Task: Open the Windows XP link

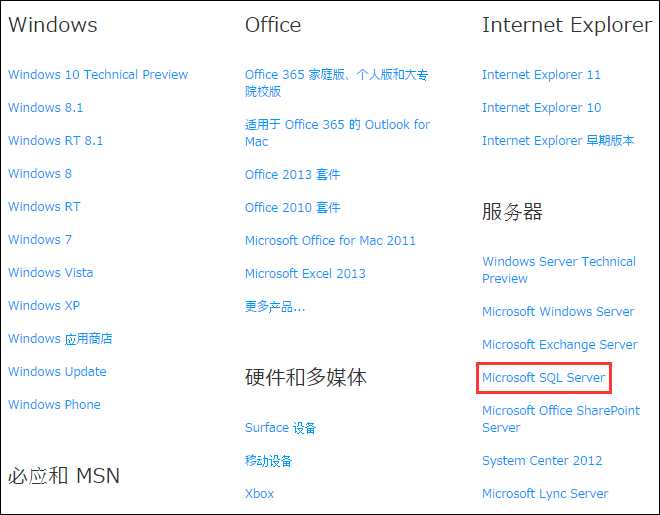Action: 44,305
